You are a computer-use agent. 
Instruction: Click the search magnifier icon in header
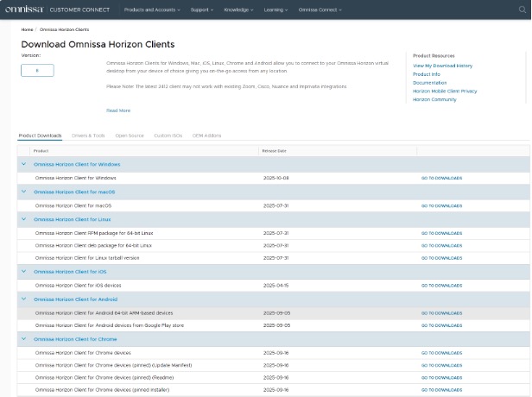click(522, 9)
